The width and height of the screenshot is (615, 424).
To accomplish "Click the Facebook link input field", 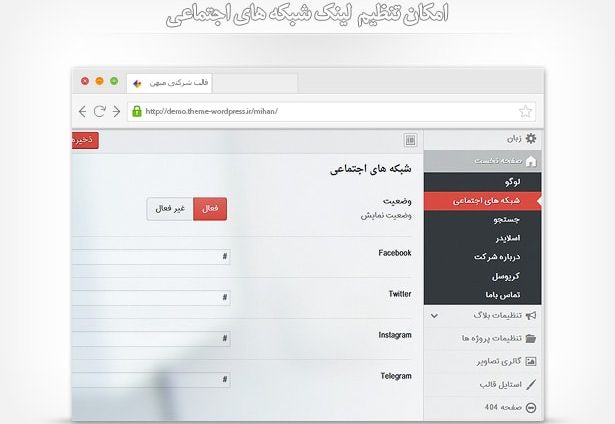I will [150, 257].
